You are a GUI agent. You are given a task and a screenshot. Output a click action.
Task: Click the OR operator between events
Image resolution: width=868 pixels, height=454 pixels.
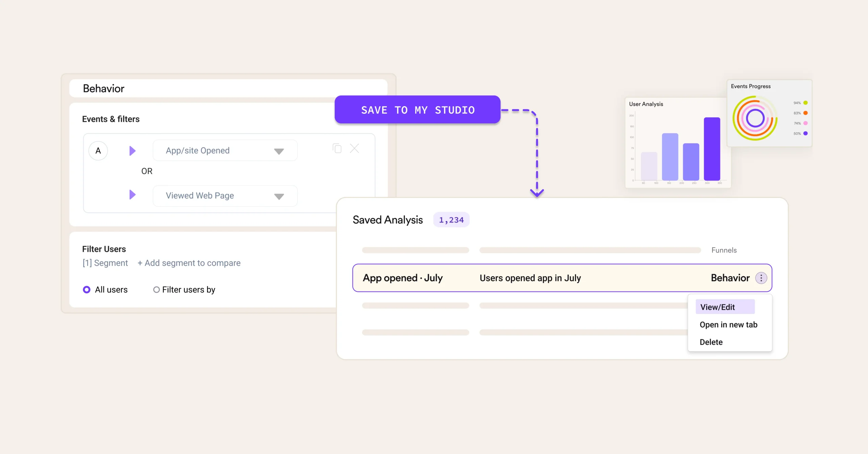coord(147,171)
